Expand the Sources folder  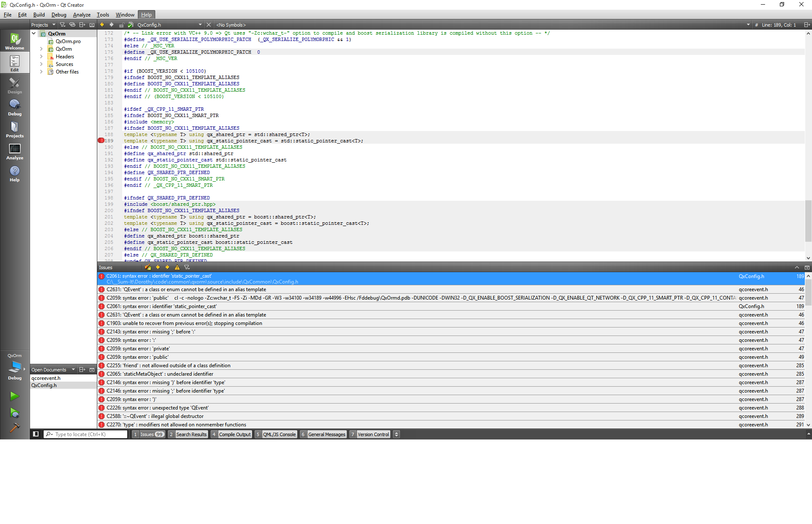[41, 64]
